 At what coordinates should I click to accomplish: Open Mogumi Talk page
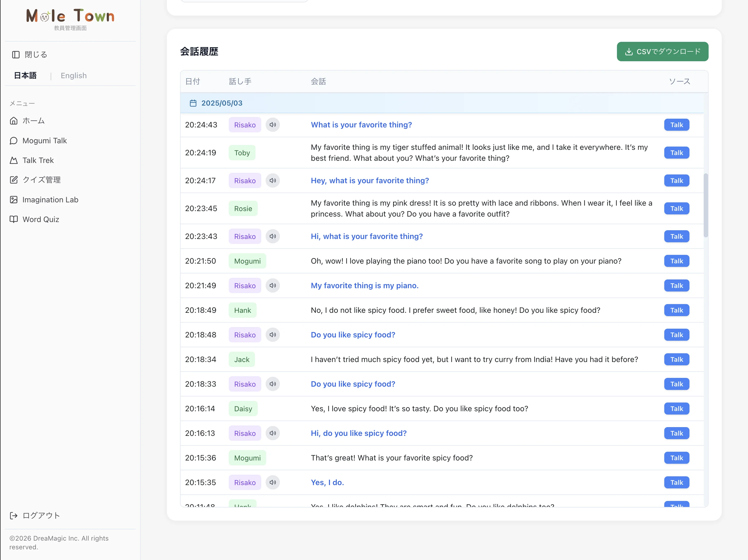[44, 141]
